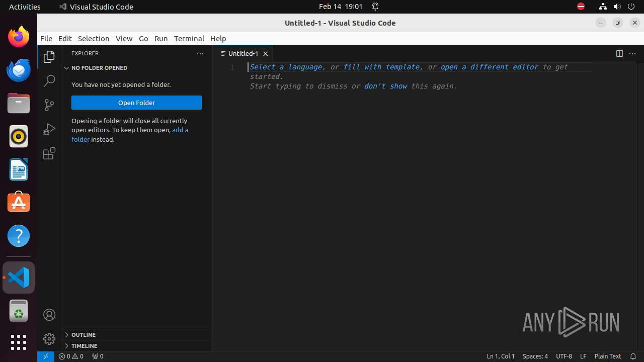The height and width of the screenshot is (362, 644).
Task: Open the View menu
Action: tap(124, 39)
